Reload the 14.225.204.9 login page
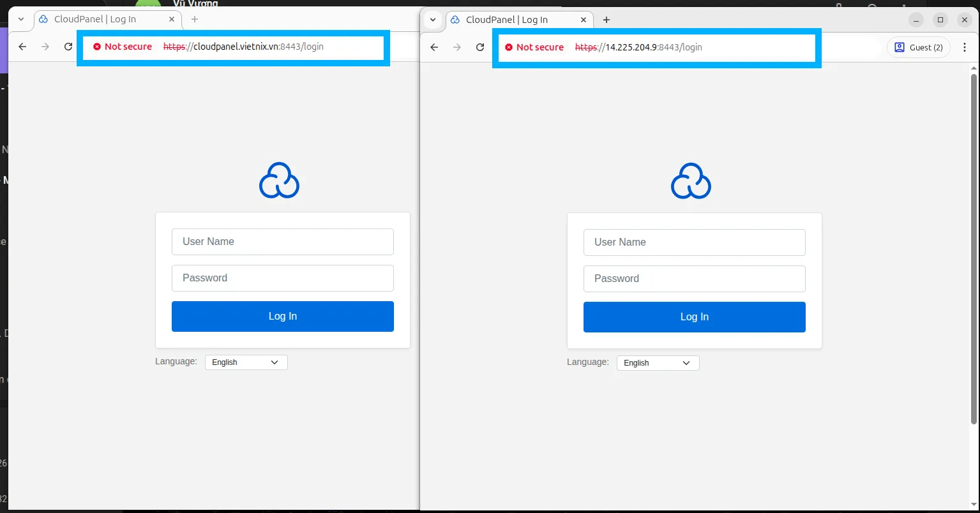Screen dimensions: 980x513 pyautogui.click(x=480, y=47)
